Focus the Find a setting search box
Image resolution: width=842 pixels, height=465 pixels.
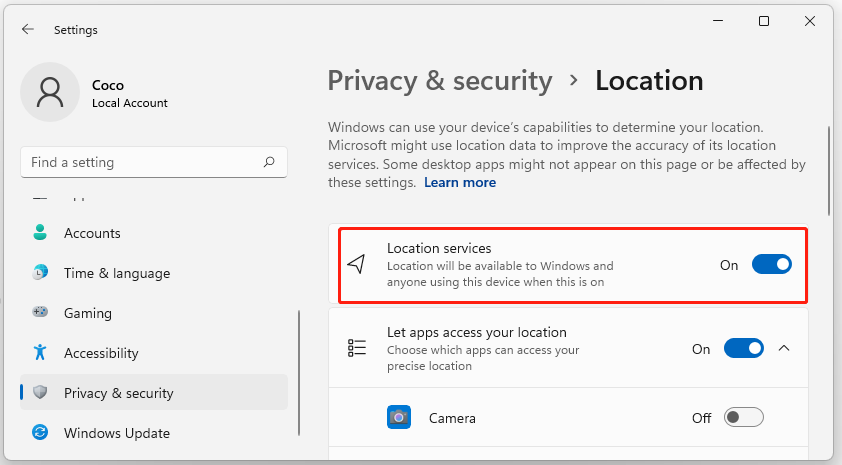154,162
